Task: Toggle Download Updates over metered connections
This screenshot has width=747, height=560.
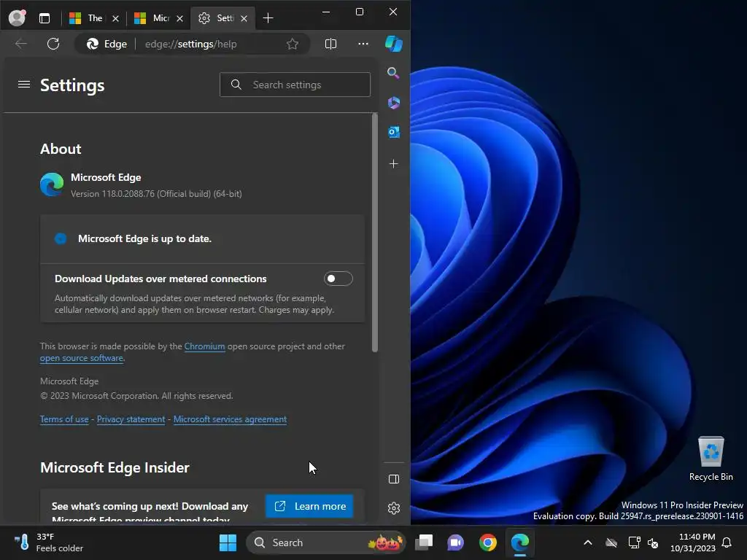Action: tap(338, 279)
